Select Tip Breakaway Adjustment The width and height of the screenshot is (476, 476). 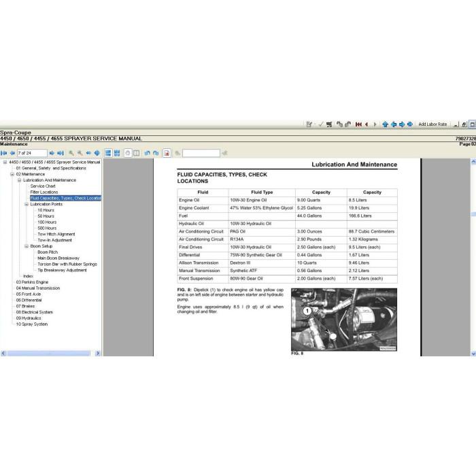click(x=62, y=270)
